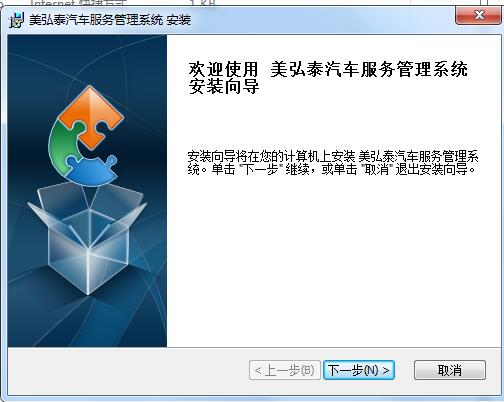Image resolution: width=504 pixels, height=402 pixels.
Task: Click the 1 KB file size in background
Action: (x=203, y=3)
